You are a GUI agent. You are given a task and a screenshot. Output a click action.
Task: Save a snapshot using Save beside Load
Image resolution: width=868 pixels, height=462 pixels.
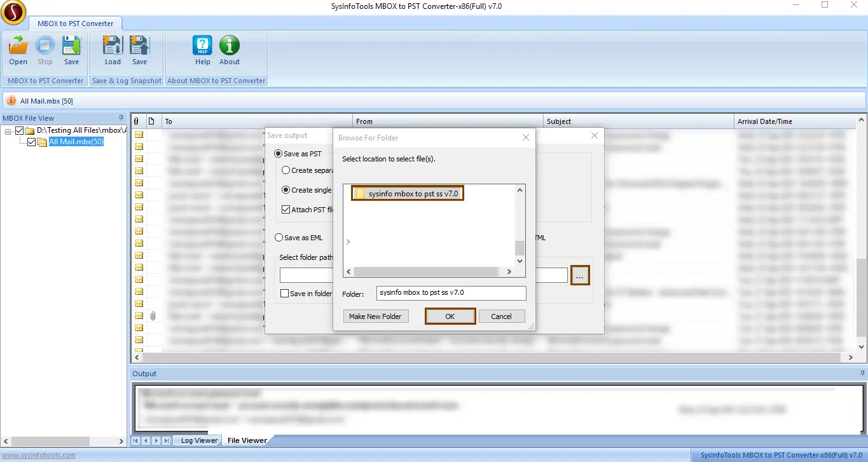[x=139, y=46]
